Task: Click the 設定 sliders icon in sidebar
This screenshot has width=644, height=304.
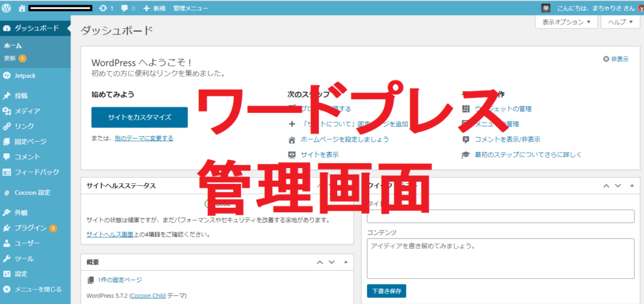Action: [6, 274]
